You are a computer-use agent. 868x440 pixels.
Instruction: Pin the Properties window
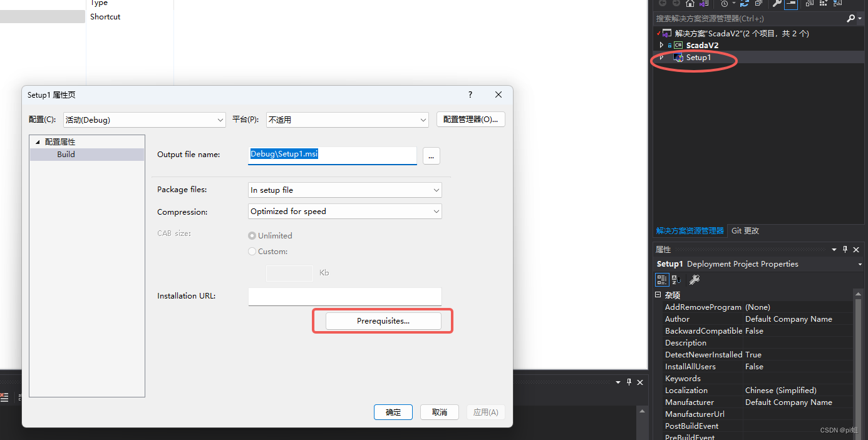pyautogui.click(x=845, y=249)
